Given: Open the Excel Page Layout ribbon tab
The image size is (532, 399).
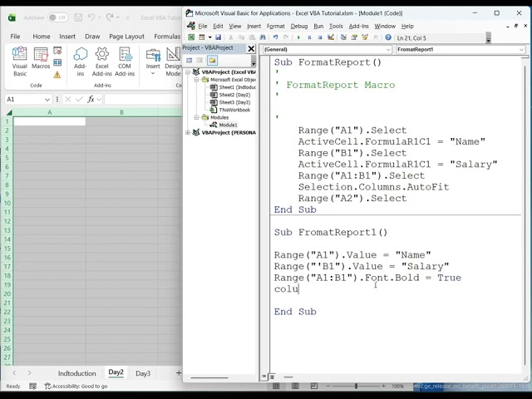Looking at the screenshot, I should point(126,37).
